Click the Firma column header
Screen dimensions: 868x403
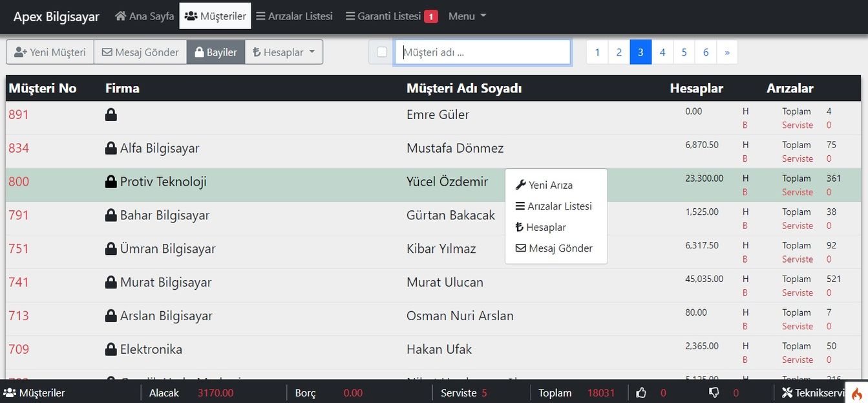pos(123,89)
